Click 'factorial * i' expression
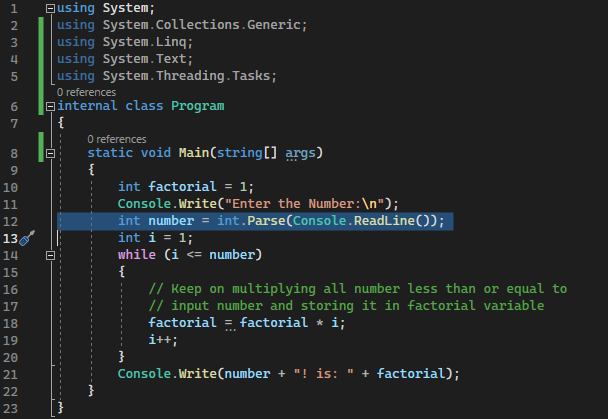 (x=289, y=322)
